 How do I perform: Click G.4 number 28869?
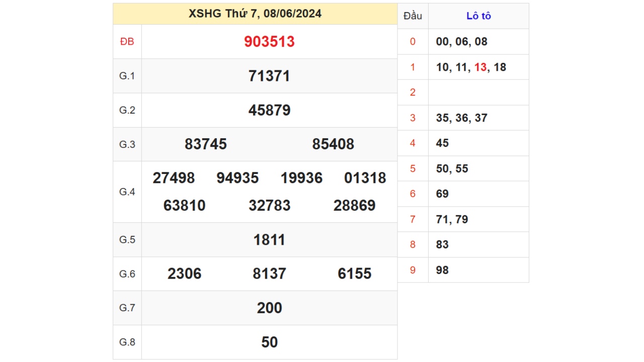tap(355, 206)
